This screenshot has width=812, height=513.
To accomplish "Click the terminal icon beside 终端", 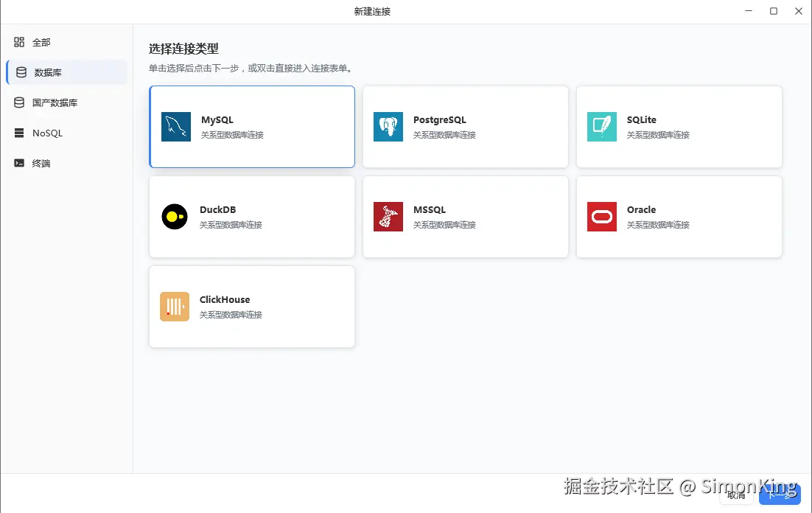I will pos(19,163).
